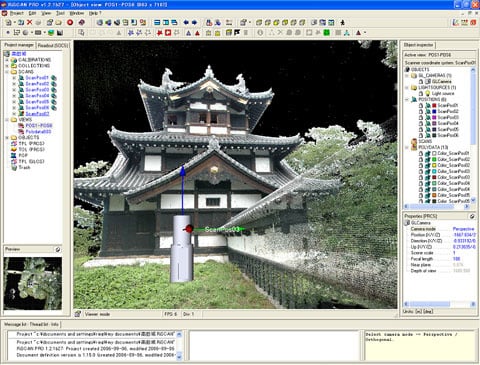Toggle the lock beside Color_ScanPos01
This screenshot has width=480, height=365.
coord(421,153)
